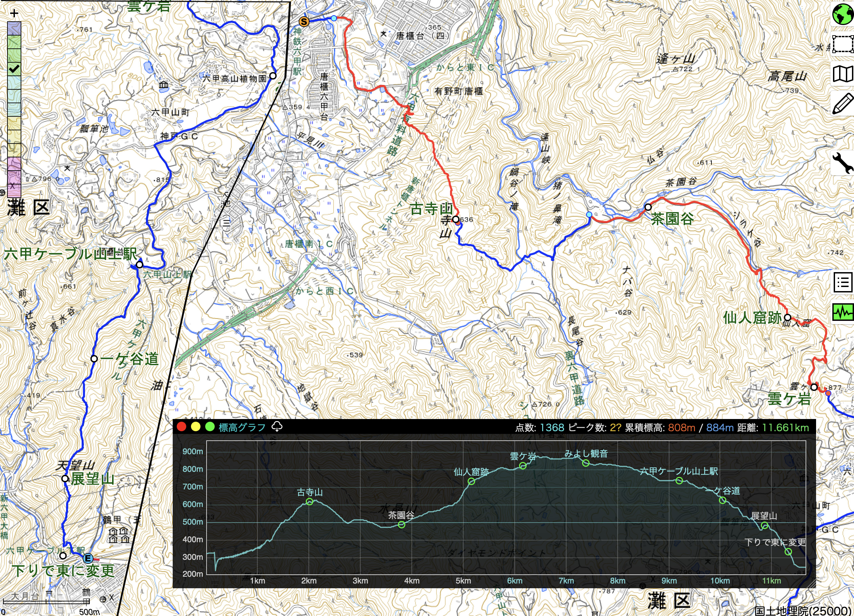Click the orange S start marker
This screenshot has height=616, width=854.
tap(304, 22)
